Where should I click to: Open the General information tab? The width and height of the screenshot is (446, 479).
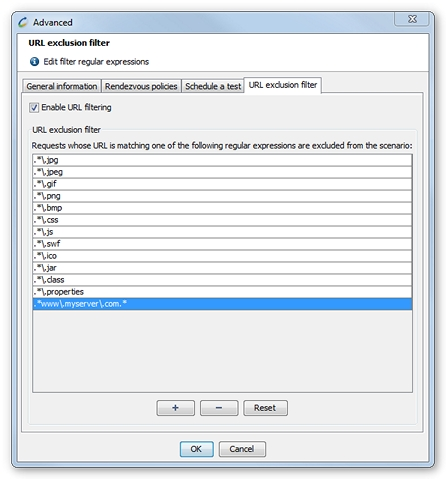[x=62, y=86]
